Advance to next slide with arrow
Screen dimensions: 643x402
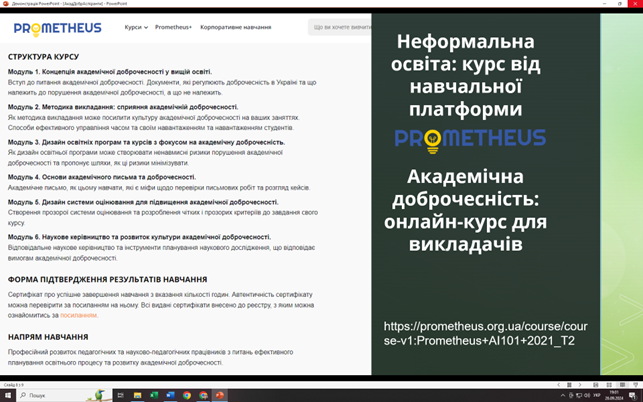click(x=580, y=385)
